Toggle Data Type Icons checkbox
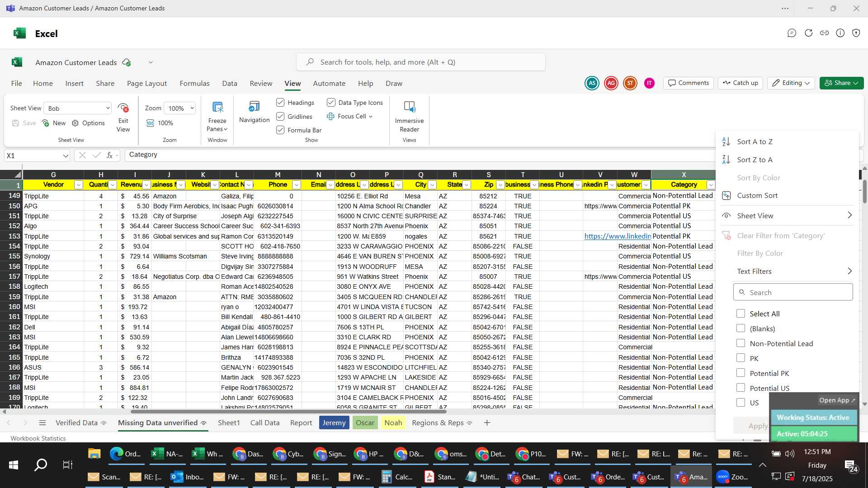 331,103
